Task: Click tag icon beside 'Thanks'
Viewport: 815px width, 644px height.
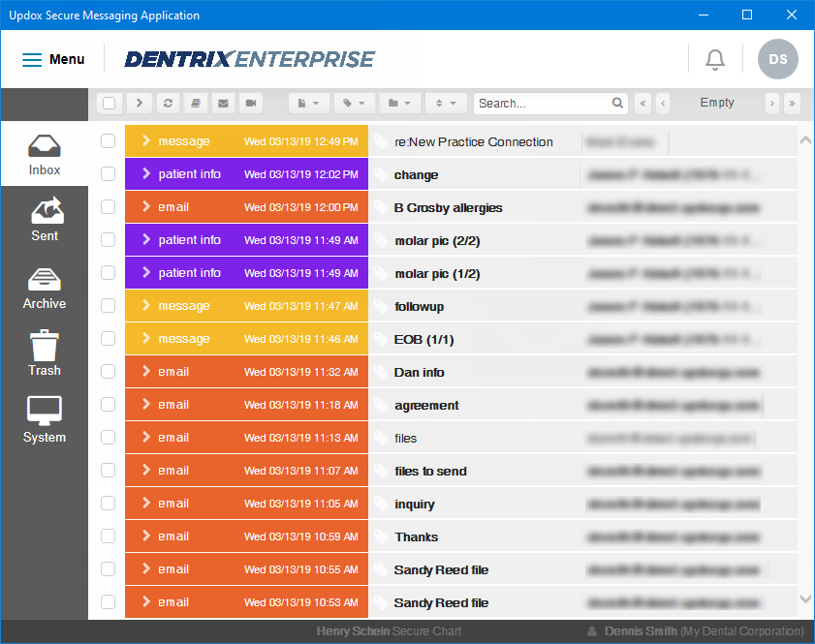Action: tap(381, 537)
